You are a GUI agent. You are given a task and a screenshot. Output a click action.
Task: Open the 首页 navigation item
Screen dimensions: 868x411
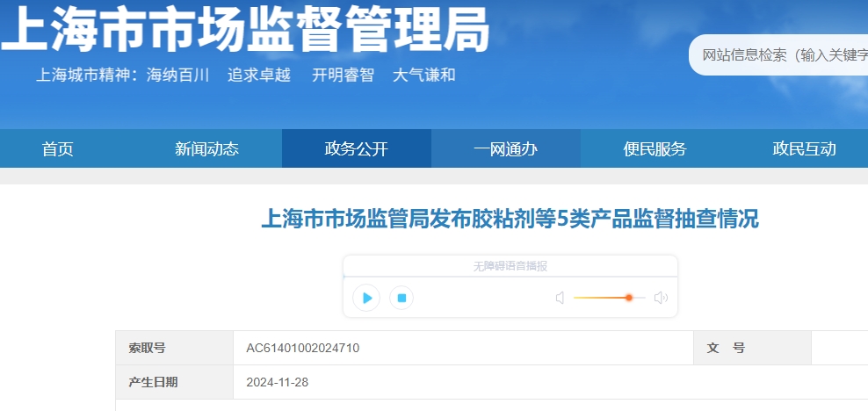tap(58, 148)
